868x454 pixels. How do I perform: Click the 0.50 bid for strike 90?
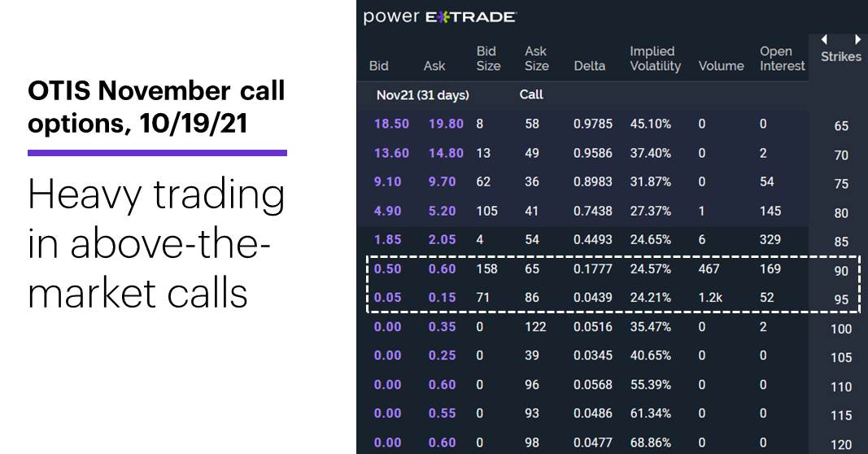pyautogui.click(x=387, y=269)
